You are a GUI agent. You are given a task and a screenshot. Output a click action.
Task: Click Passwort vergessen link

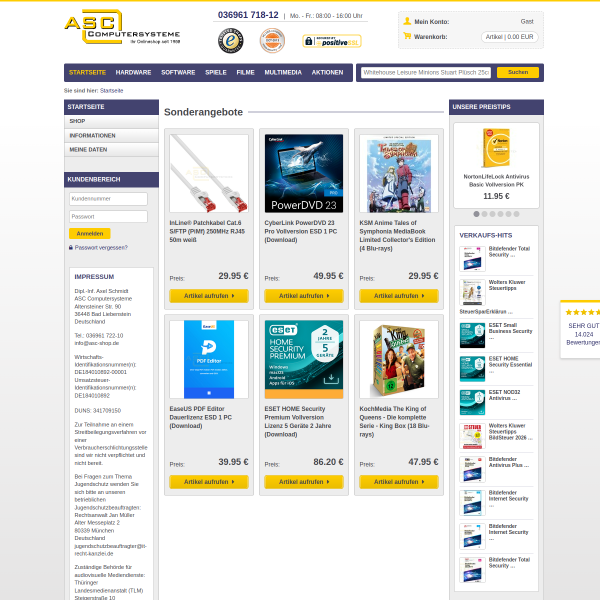(x=101, y=248)
